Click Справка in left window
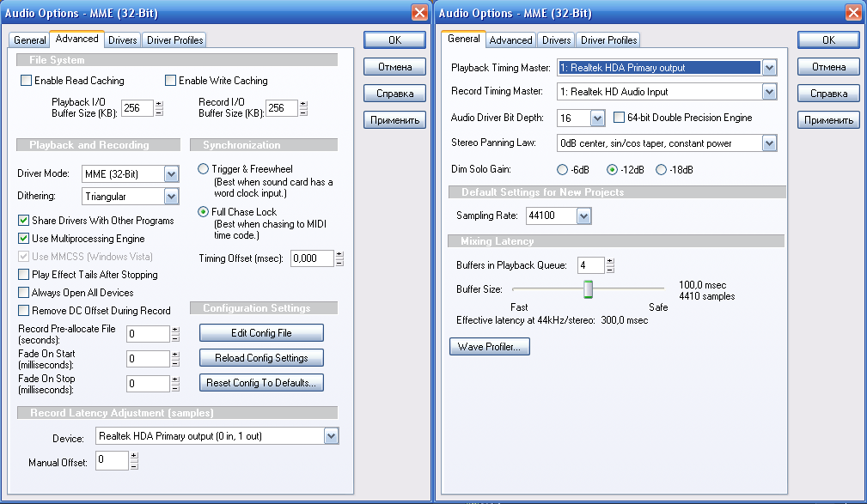This screenshot has height=504, width=867. (x=394, y=94)
